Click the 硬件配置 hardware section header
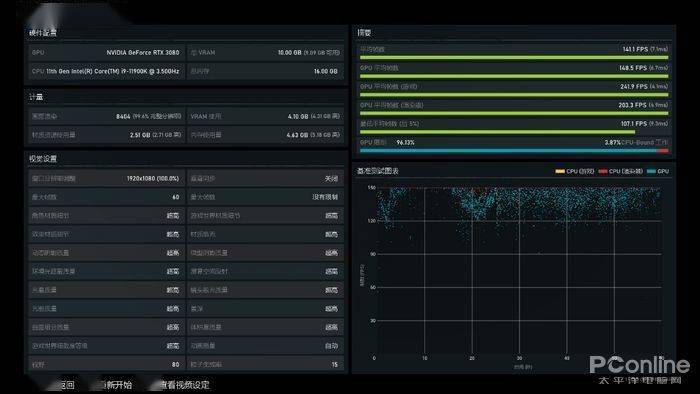 pos(43,33)
